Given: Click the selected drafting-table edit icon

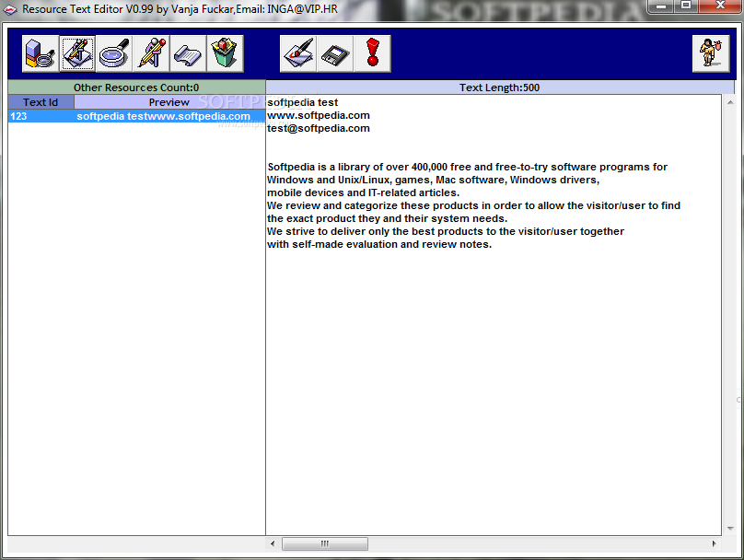Looking at the screenshot, I should (77, 53).
